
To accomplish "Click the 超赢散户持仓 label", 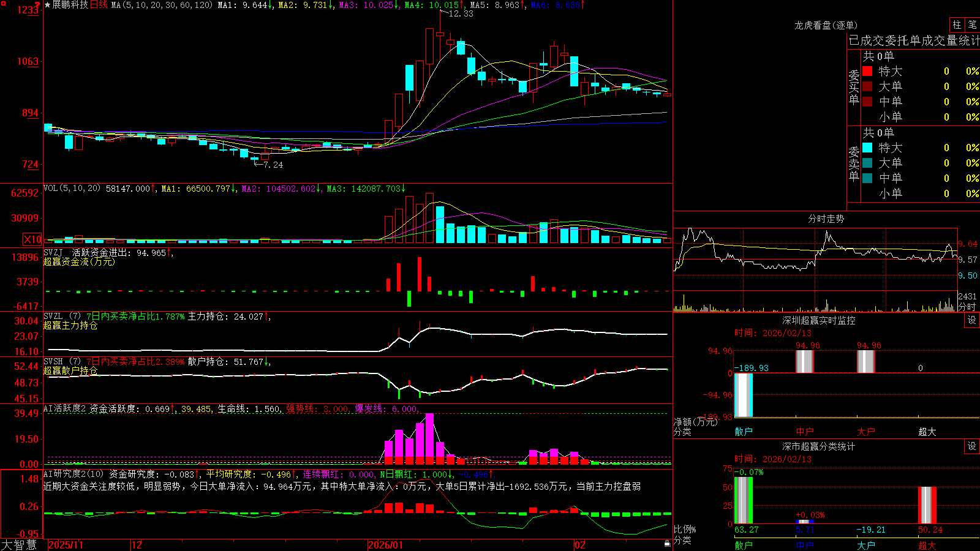I will [70, 371].
